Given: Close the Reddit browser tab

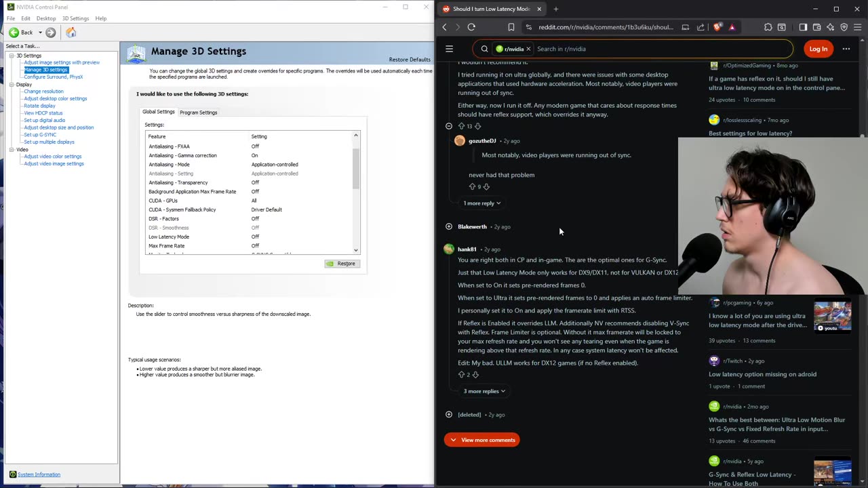Looking at the screenshot, I should (x=539, y=9).
